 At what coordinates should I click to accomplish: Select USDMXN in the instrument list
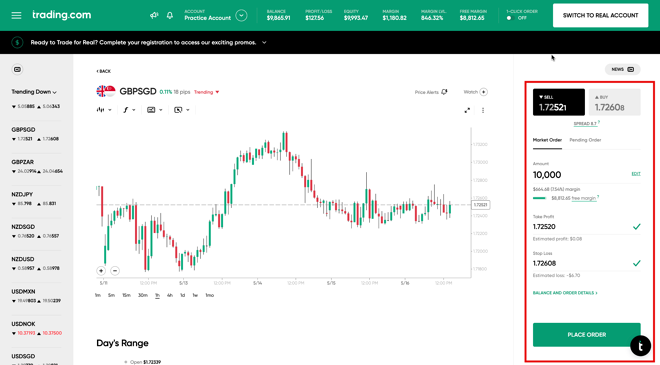click(x=37, y=296)
